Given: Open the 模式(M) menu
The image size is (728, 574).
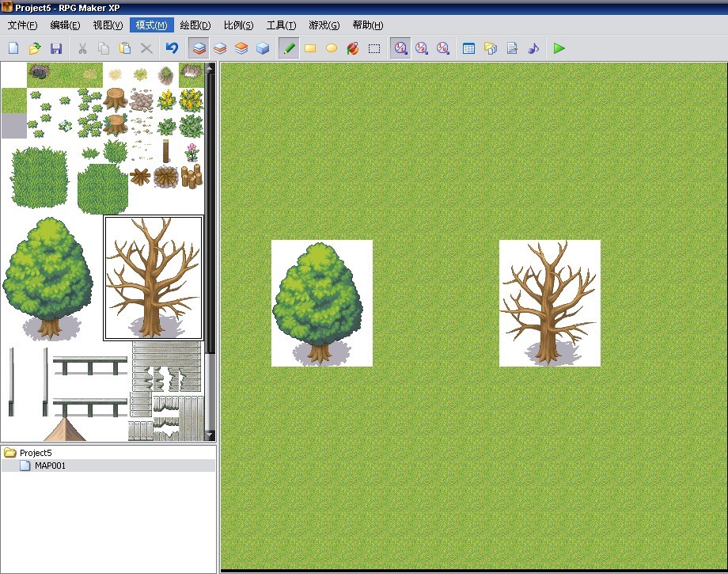Looking at the screenshot, I should pos(151,25).
